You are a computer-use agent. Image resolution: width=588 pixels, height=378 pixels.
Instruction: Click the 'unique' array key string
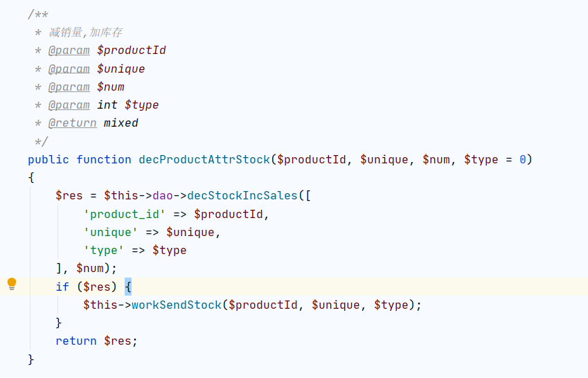coord(111,232)
